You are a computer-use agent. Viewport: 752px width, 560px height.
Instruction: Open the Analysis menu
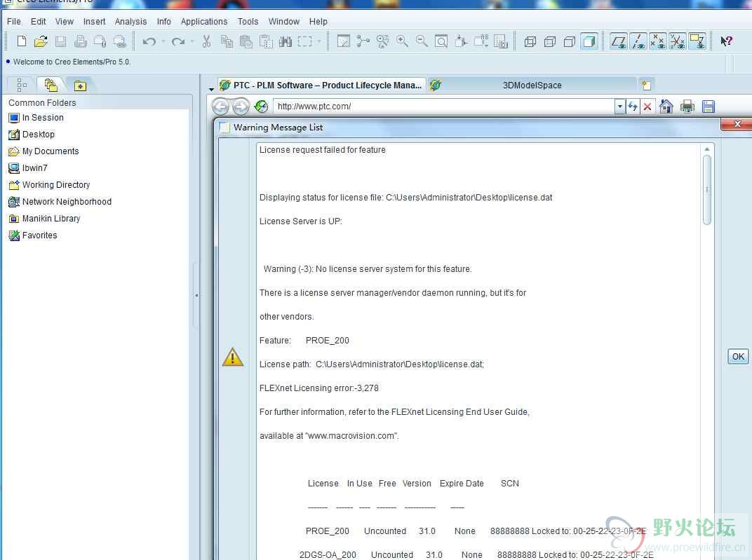click(x=130, y=22)
